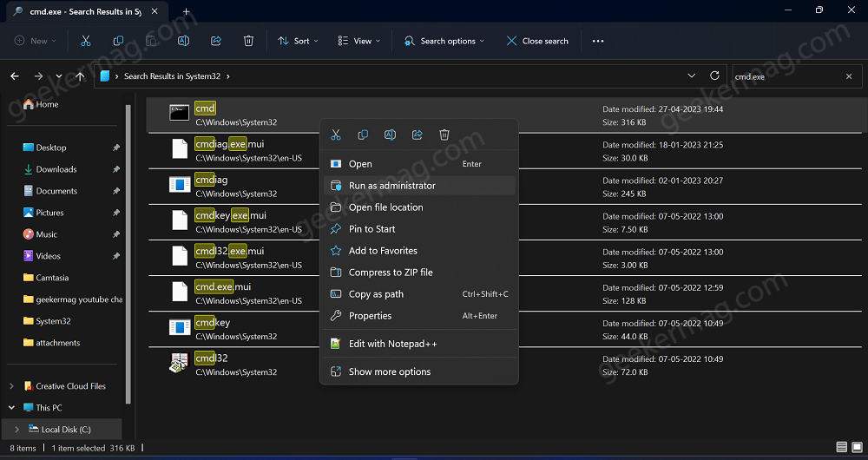
Task: Go back with the left arrow
Action: point(15,76)
